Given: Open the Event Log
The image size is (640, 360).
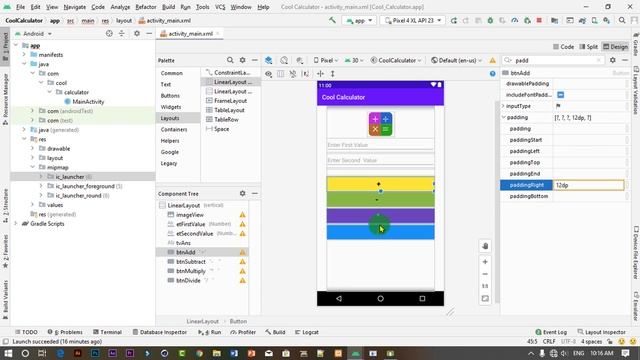Looking at the screenshot, I should [551, 332].
